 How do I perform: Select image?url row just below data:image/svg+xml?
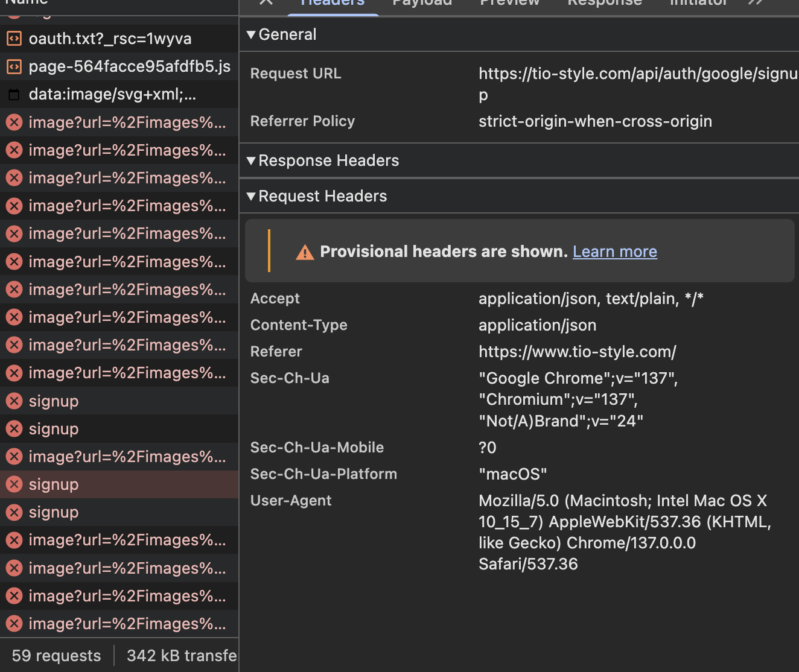tap(119, 122)
